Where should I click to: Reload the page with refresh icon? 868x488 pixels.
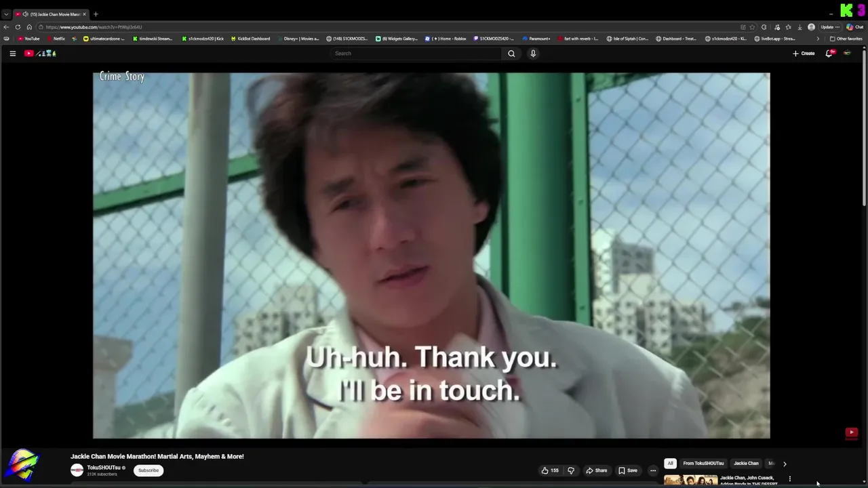tap(18, 27)
